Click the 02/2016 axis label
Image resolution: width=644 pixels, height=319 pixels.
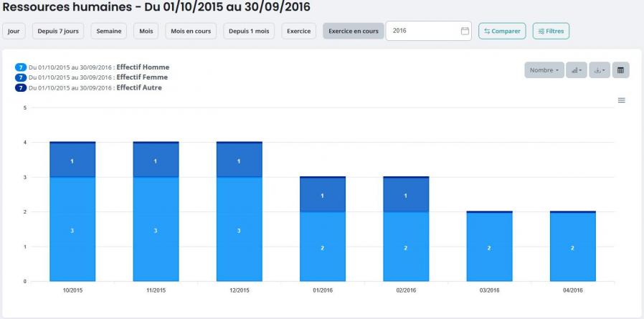coord(406,290)
